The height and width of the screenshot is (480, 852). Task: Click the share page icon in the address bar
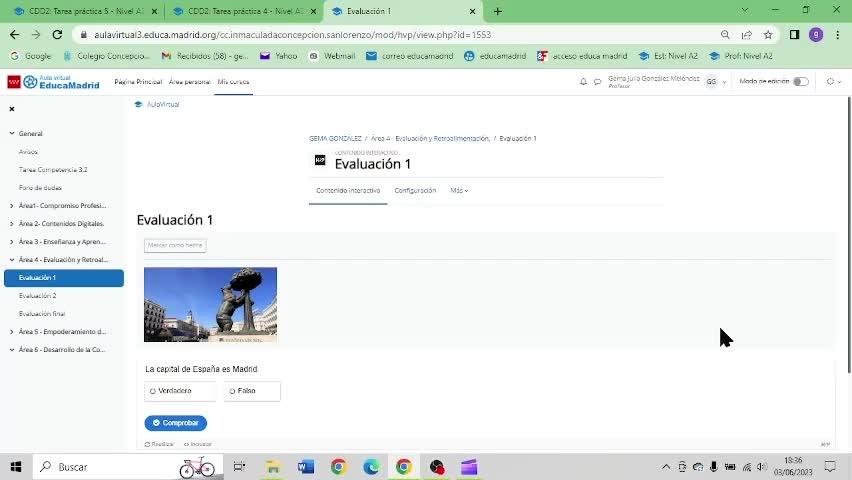tap(747, 35)
